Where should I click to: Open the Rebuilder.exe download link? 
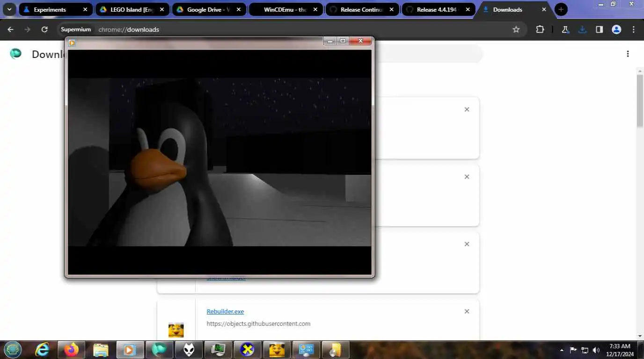click(225, 311)
